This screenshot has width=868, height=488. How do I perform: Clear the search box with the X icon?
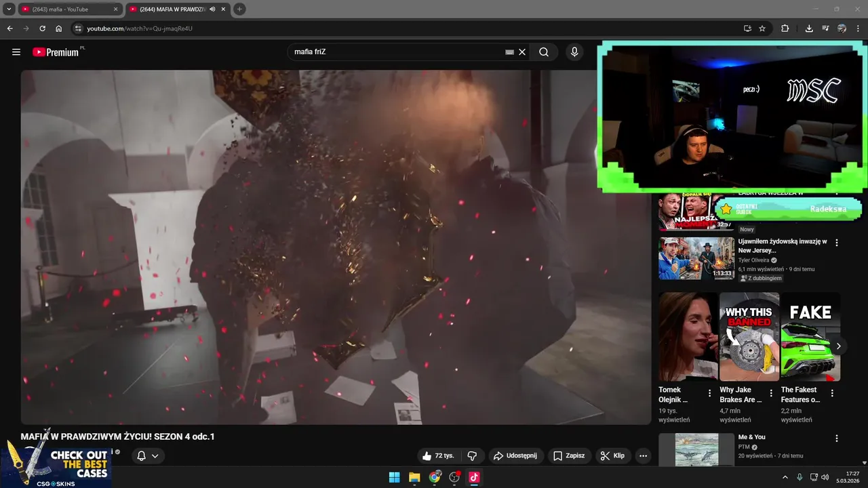pos(522,52)
